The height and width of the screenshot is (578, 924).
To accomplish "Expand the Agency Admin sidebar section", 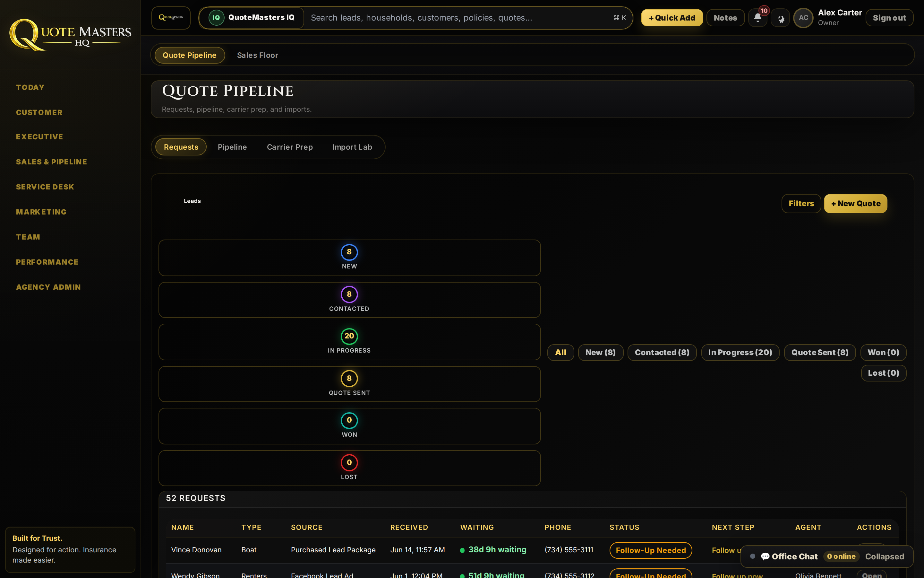I will pyautogui.click(x=48, y=287).
